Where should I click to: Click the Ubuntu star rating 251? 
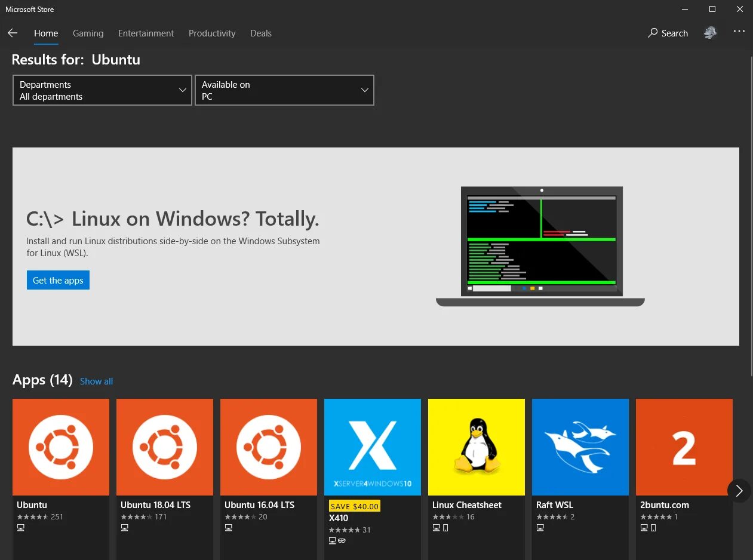[39, 517]
